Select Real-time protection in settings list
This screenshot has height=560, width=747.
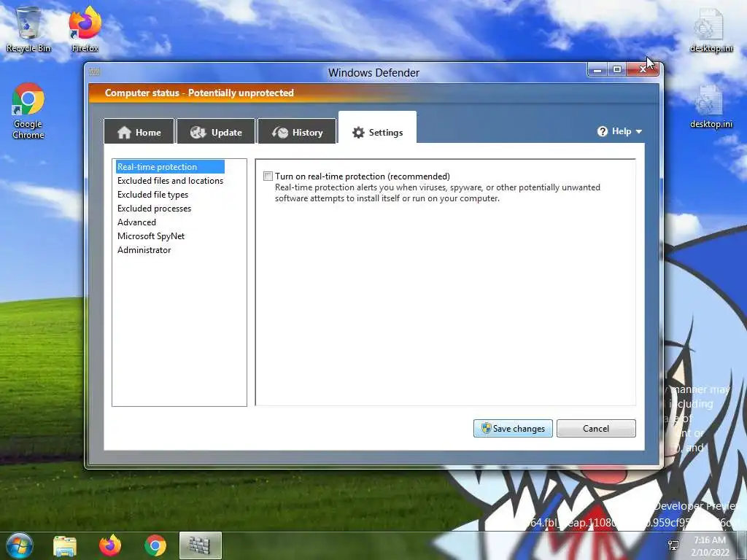pyautogui.click(x=170, y=167)
